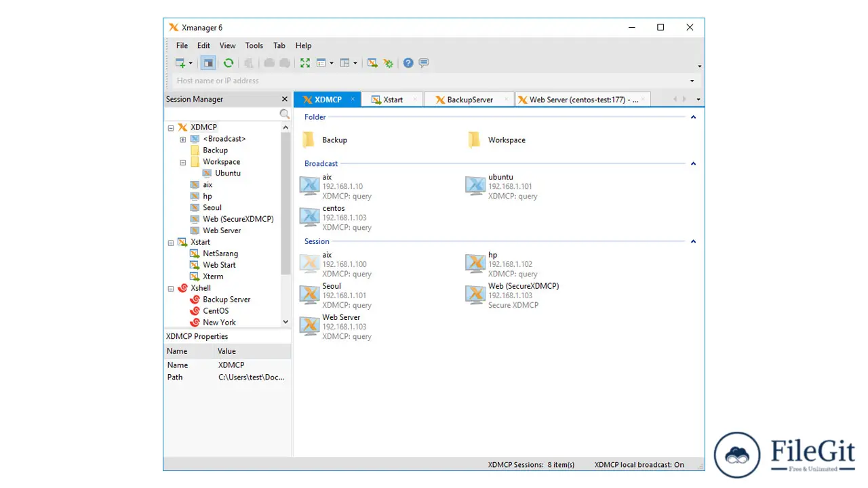Collapse the Workspace tree node
The image size is (868, 488).
(183, 162)
